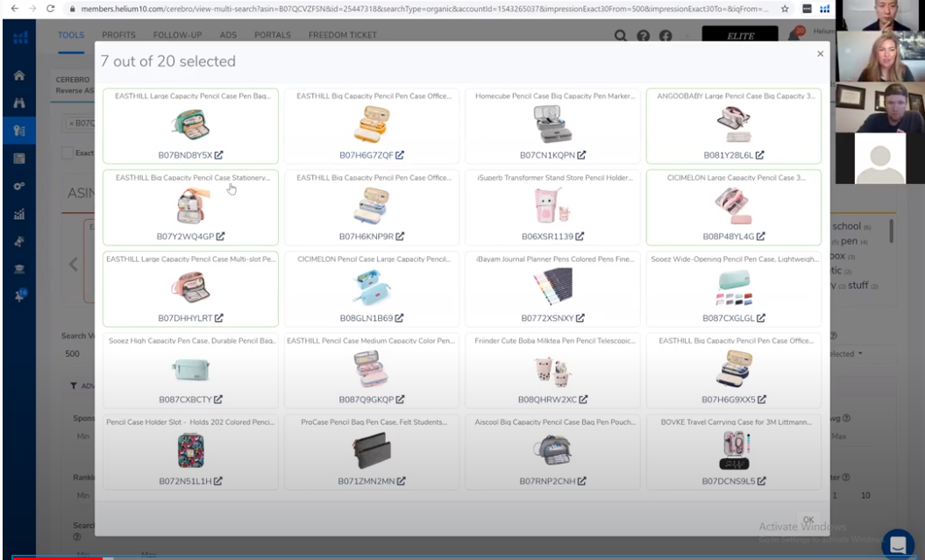This screenshot has height=560, width=925.
Task: Open external link for B0772XSNXY
Action: coord(580,318)
